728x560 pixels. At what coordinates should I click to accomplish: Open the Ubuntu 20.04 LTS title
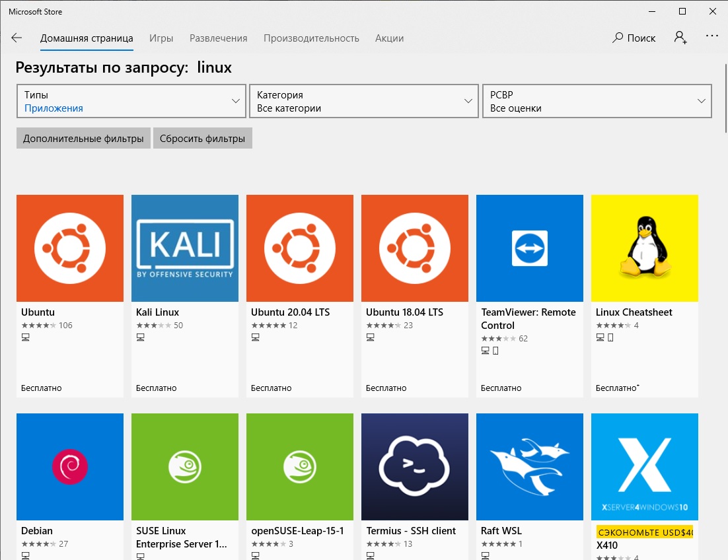coord(290,312)
